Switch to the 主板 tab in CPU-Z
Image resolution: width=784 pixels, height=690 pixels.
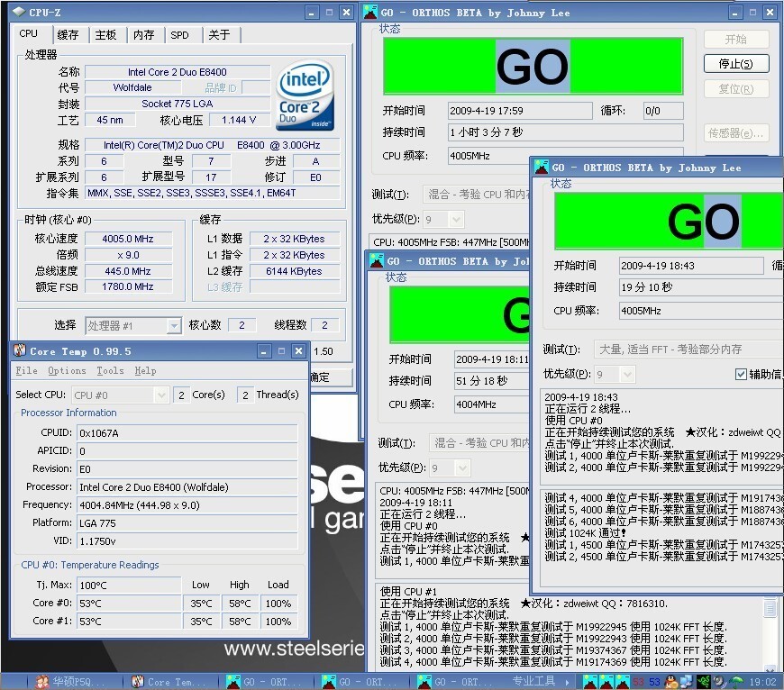click(105, 35)
